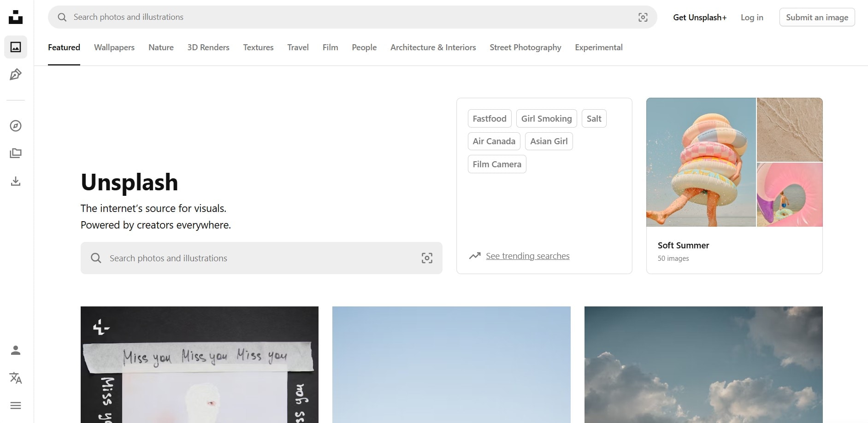Open the language translate icon
Screen dimensions: 868x423
point(16,378)
